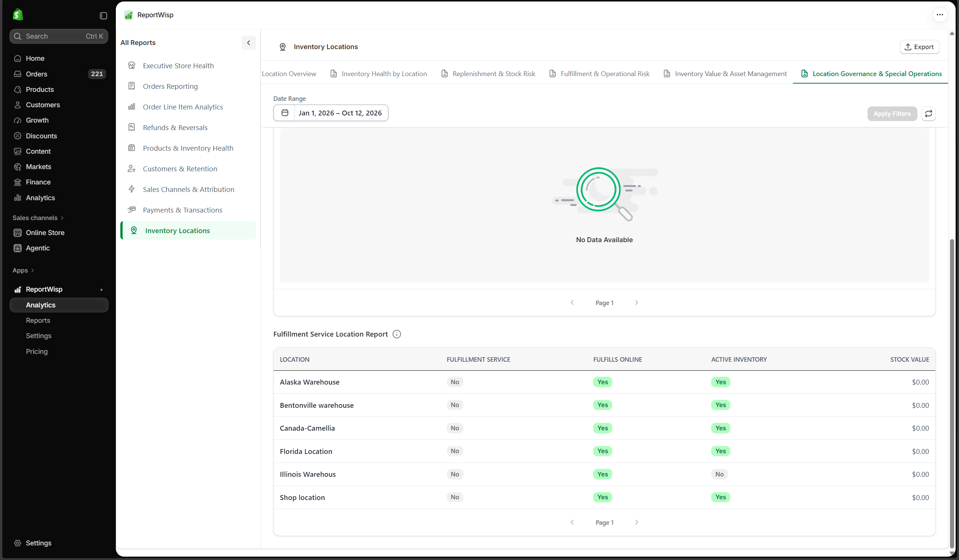Expand the Sales channels section

pyautogui.click(x=38, y=218)
